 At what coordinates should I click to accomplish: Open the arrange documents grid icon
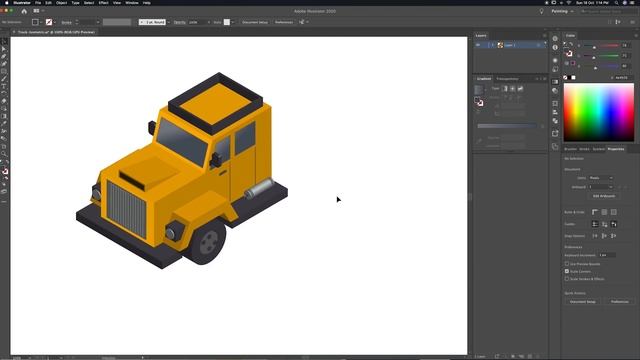tap(36, 11)
